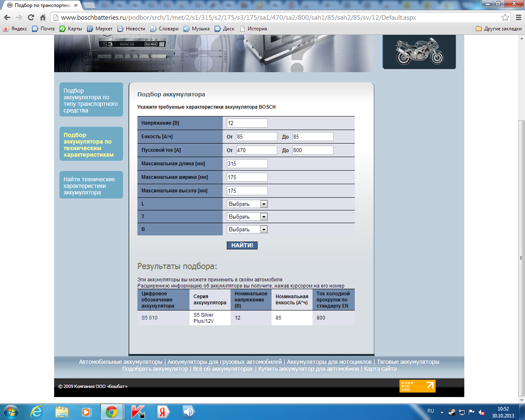525x420 pixels.
Task: Open Аккумуляторы для мотоциклов footer link
Action: pyautogui.click(x=329, y=362)
